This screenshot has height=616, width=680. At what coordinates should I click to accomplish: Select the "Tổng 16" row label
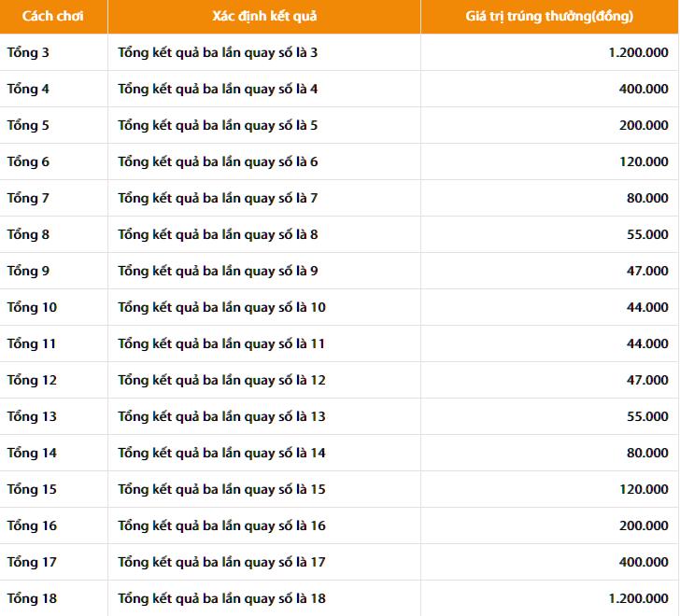[x=32, y=525]
